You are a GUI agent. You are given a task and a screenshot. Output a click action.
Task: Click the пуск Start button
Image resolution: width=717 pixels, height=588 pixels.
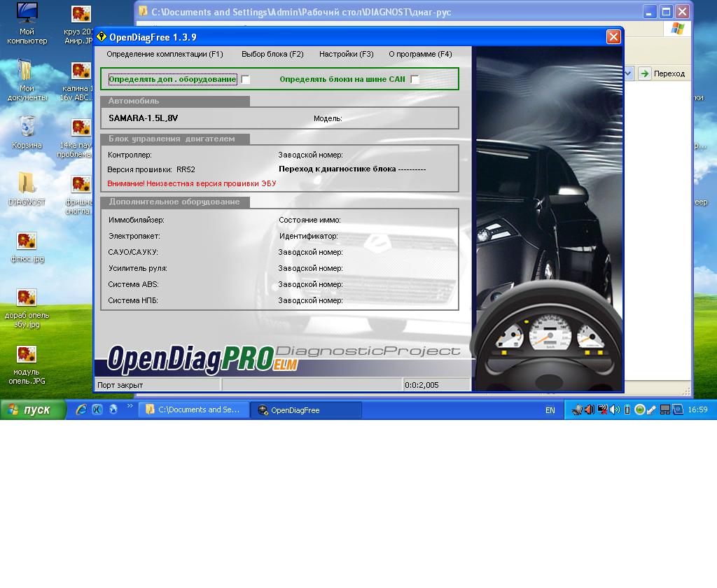coord(33,409)
